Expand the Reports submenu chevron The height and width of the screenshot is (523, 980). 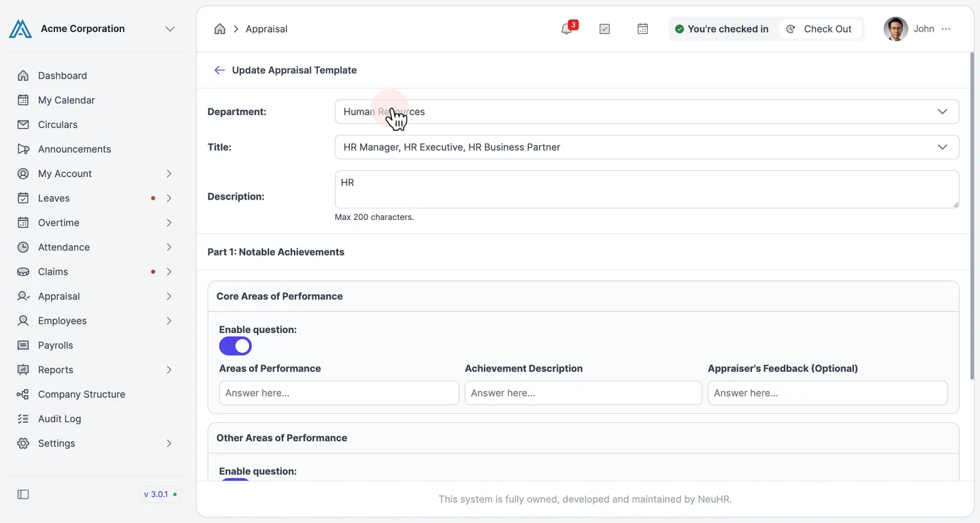(169, 370)
